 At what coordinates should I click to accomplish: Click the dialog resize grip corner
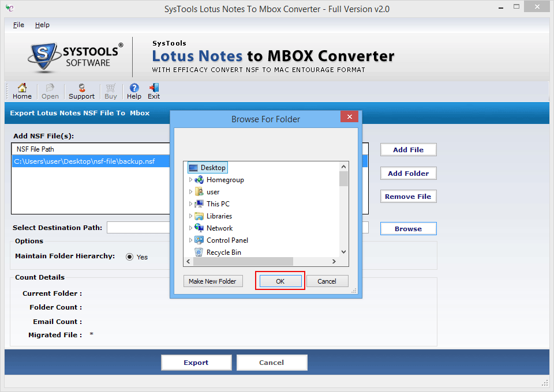pos(354,291)
